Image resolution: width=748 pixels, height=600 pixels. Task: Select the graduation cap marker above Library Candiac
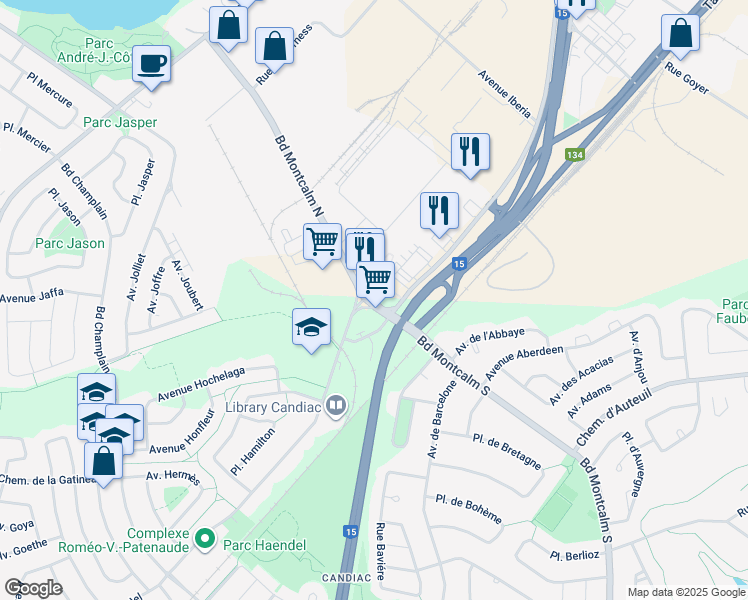312,331
